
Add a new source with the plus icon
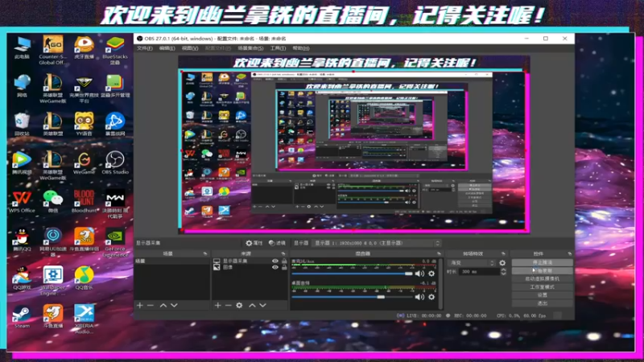(217, 306)
